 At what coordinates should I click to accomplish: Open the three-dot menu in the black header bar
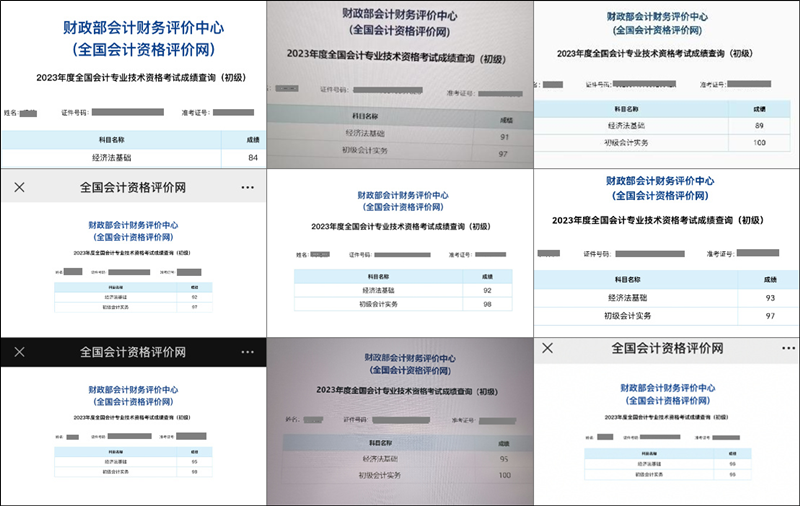pyautogui.click(x=247, y=352)
